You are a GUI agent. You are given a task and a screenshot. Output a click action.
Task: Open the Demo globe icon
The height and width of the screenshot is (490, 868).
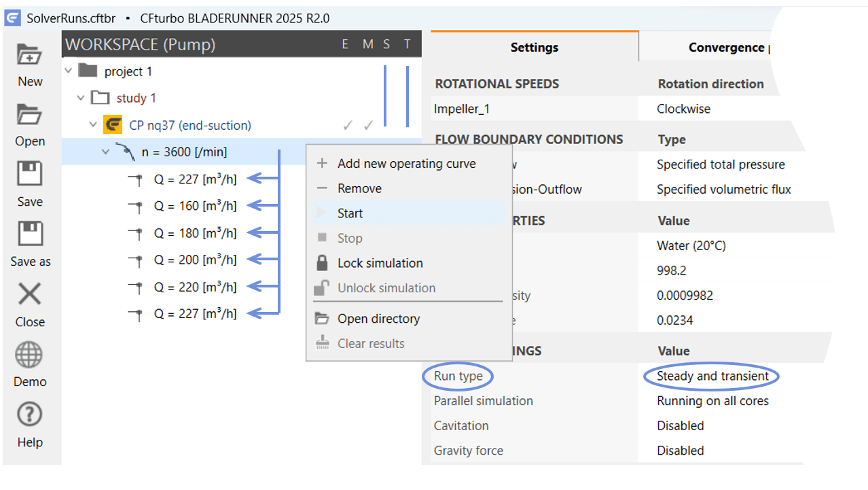(x=30, y=355)
